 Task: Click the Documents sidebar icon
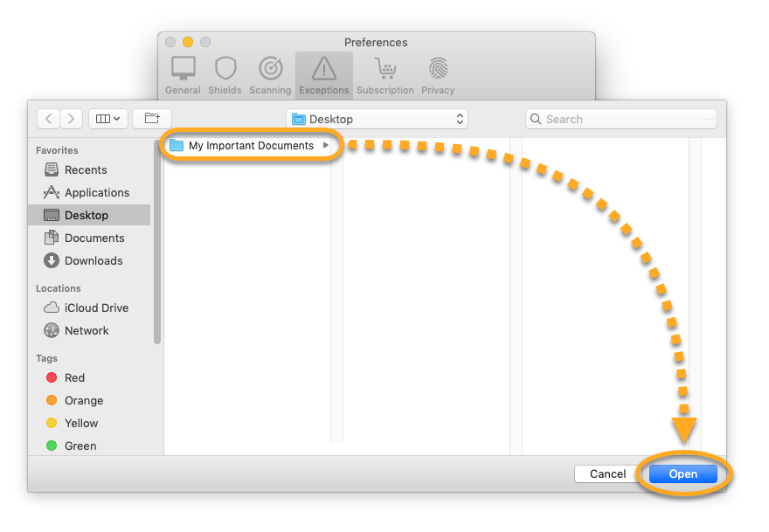(x=52, y=238)
